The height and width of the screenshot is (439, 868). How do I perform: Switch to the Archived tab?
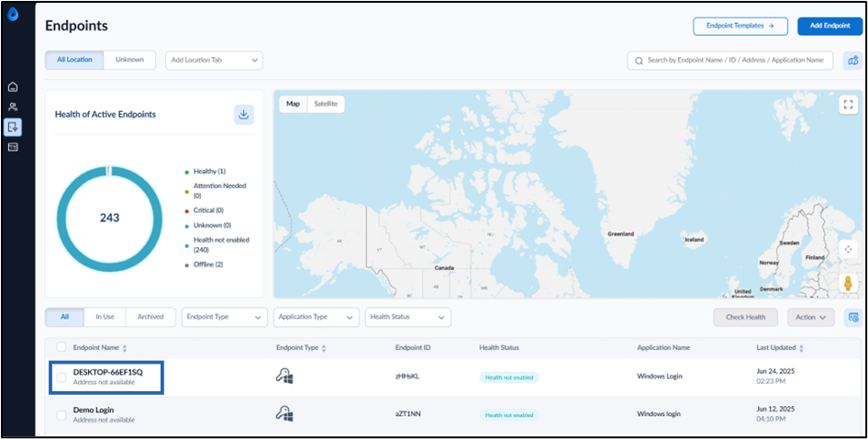[x=150, y=317]
